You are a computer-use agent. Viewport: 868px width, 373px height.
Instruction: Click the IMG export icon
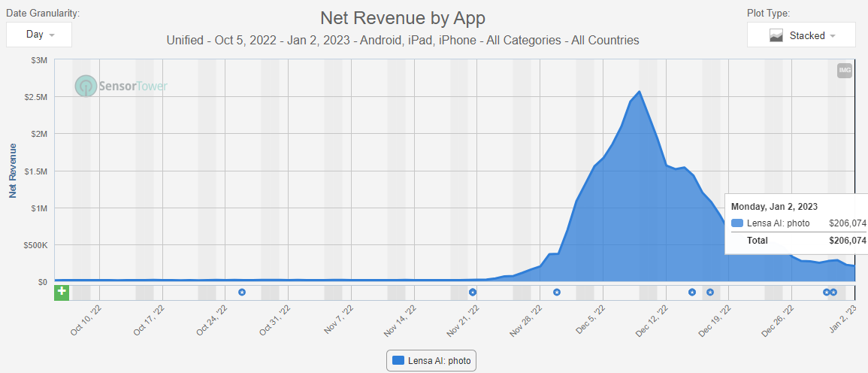[x=844, y=71]
